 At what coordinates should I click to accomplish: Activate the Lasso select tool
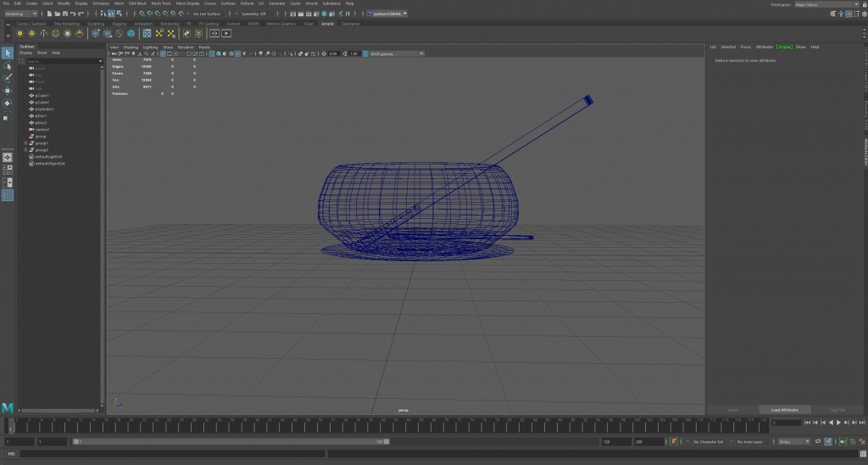(8, 66)
